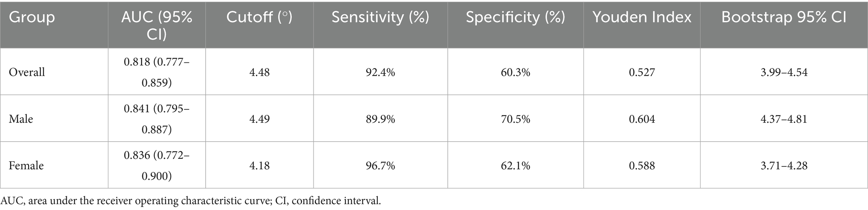Select the Male sensitivity value 89.9%
The image size is (868, 210).
click(x=380, y=119)
